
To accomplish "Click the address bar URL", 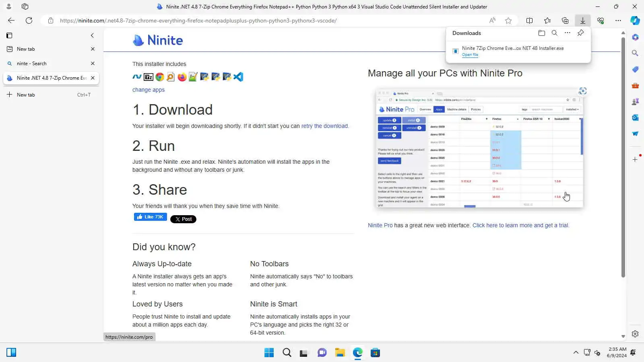I will (198, 21).
